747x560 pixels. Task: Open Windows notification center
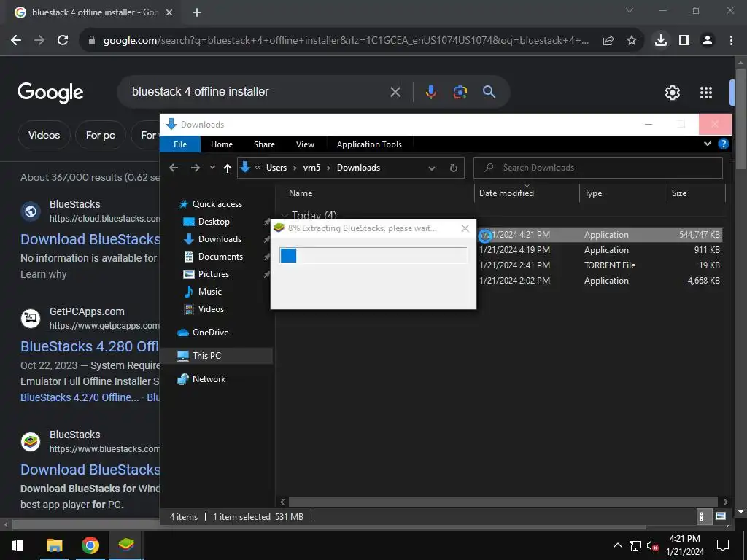tap(723, 545)
